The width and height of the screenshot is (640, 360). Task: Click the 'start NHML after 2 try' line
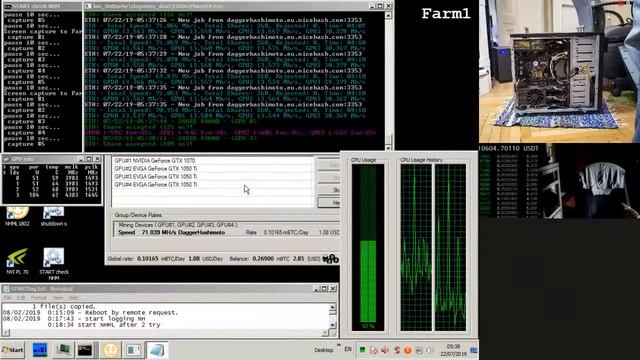[104, 325]
